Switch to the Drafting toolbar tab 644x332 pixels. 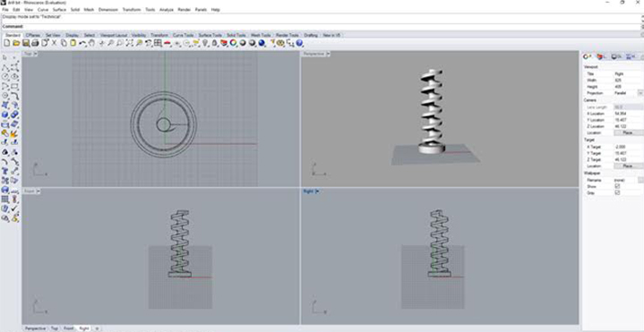(x=311, y=35)
